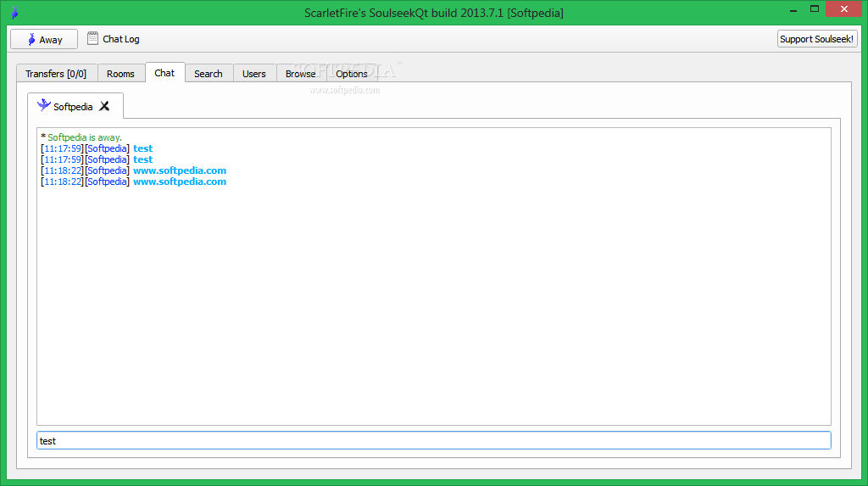
Task: Focus the chat message input containing 'test'
Action: (434, 440)
